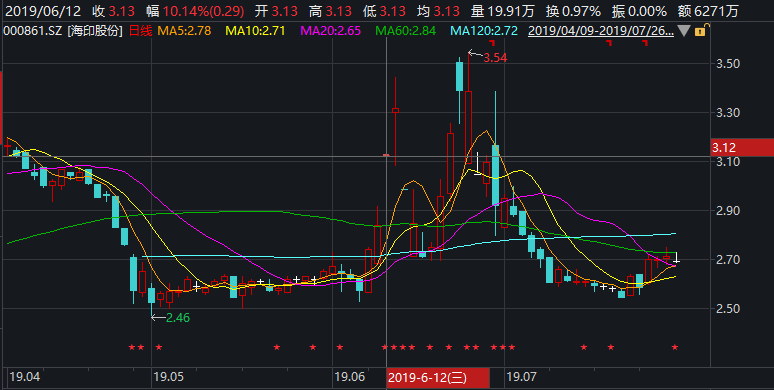This screenshot has width=774, height=390.
Task: Select the MA120:2.72 indicator label
Action: tap(484, 31)
